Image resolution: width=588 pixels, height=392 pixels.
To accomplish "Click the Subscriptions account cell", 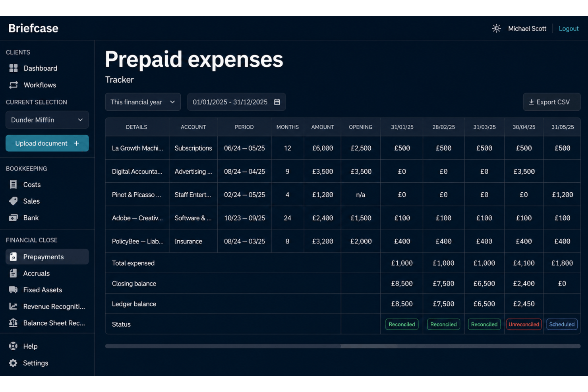I will [x=193, y=148].
